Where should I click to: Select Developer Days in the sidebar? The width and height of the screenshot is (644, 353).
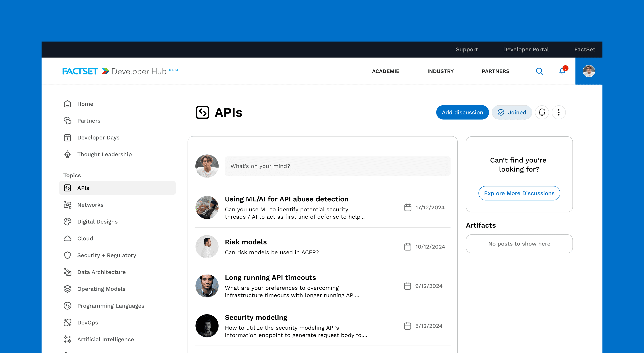(98, 137)
